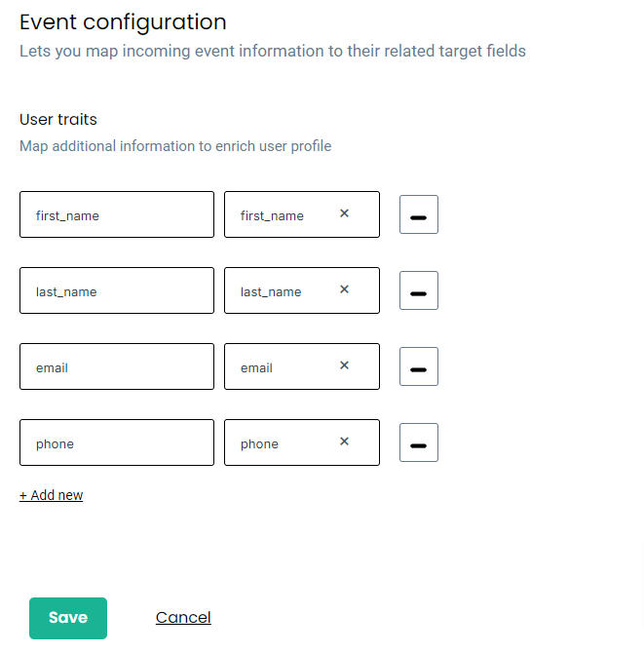644x653 pixels.
Task: Cancel the event configuration changes
Action: [x=183, y=618]
